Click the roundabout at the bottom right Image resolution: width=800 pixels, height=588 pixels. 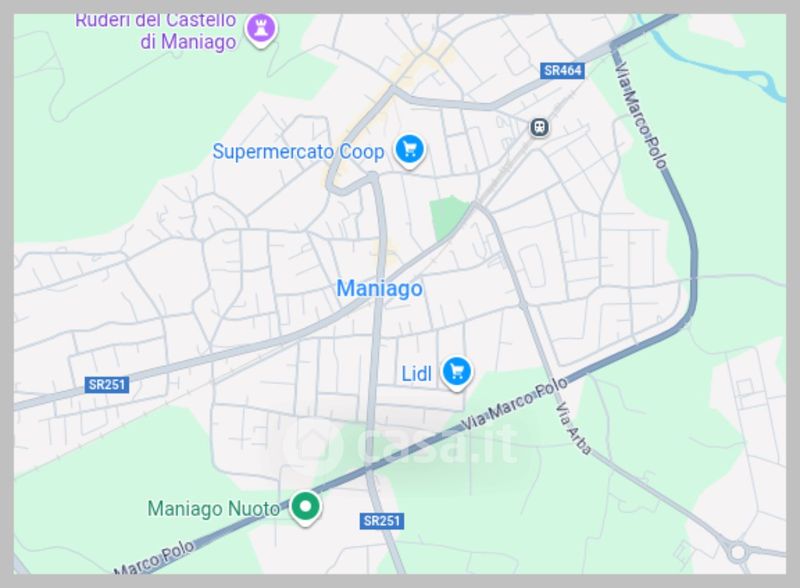coord(738,552)
